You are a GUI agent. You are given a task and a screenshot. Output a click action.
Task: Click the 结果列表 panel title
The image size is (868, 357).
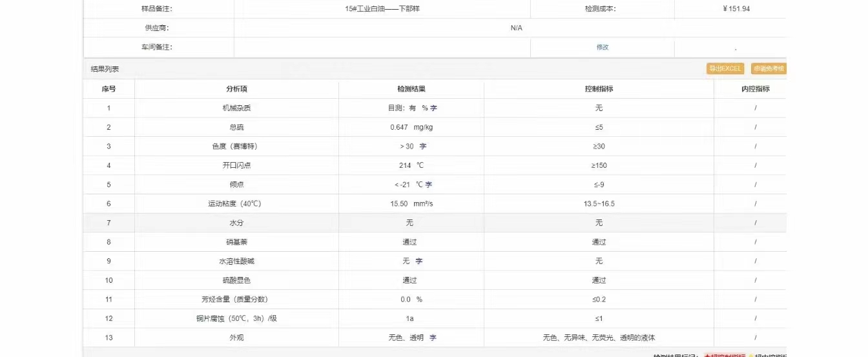tap(105, 68)
